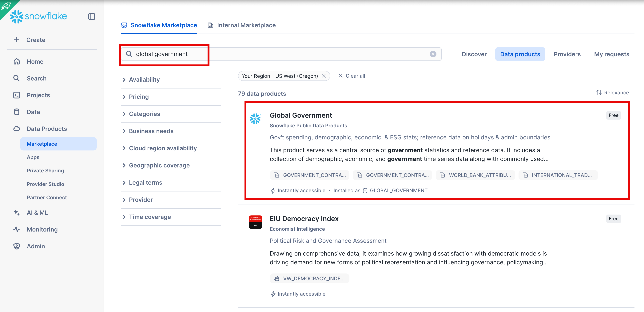Click the Snowflake logo
Viewport: 644px width, 312px height.
point(38,17)
